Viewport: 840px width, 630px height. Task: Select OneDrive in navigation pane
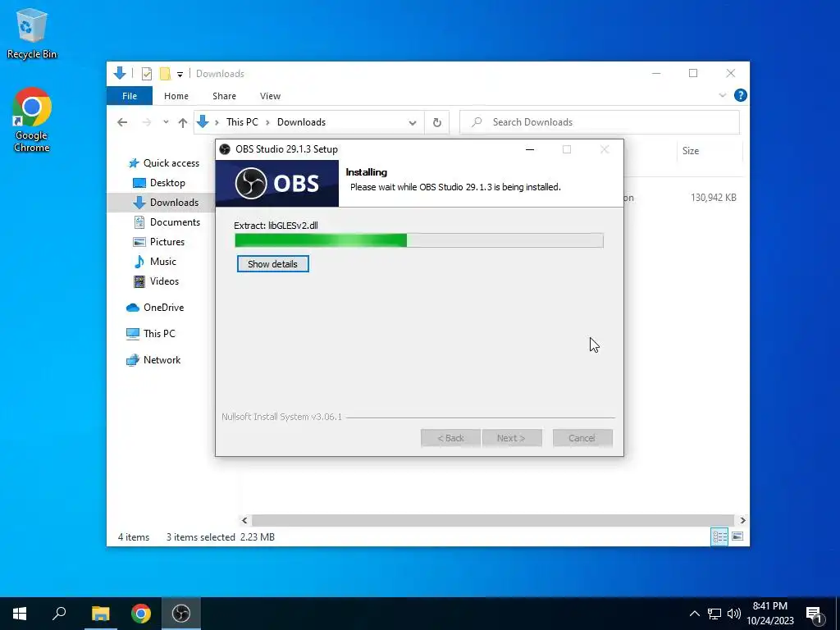[155, 308]
